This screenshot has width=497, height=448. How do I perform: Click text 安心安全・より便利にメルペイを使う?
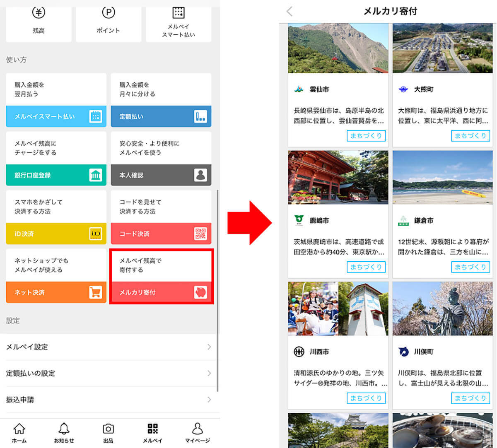[x=149, y=148]
